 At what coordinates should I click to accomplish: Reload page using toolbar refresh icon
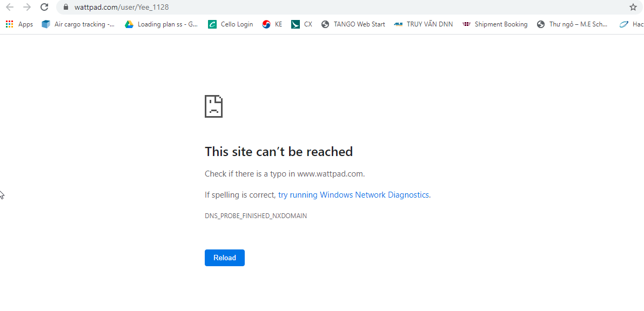point(45,7)
